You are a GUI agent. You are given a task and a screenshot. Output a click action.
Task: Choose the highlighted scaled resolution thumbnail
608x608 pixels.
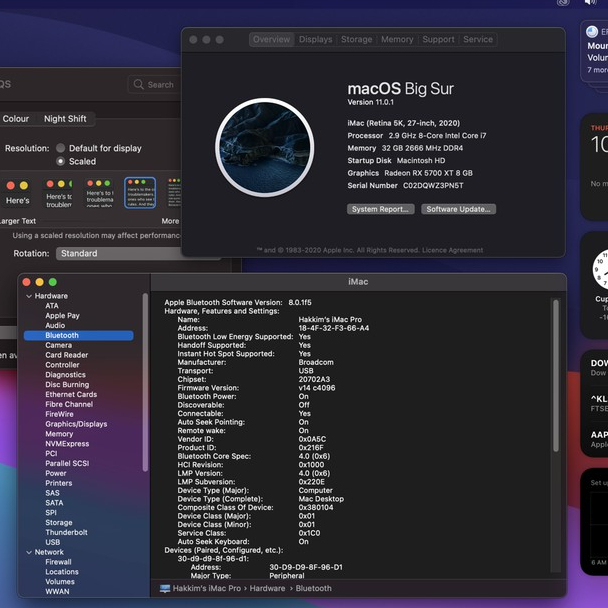(139, 192)
